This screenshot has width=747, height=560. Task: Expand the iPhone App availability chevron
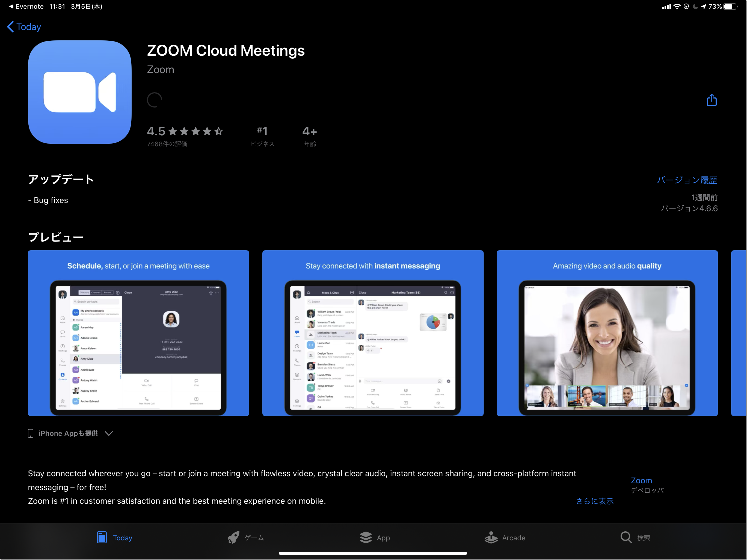109,433
